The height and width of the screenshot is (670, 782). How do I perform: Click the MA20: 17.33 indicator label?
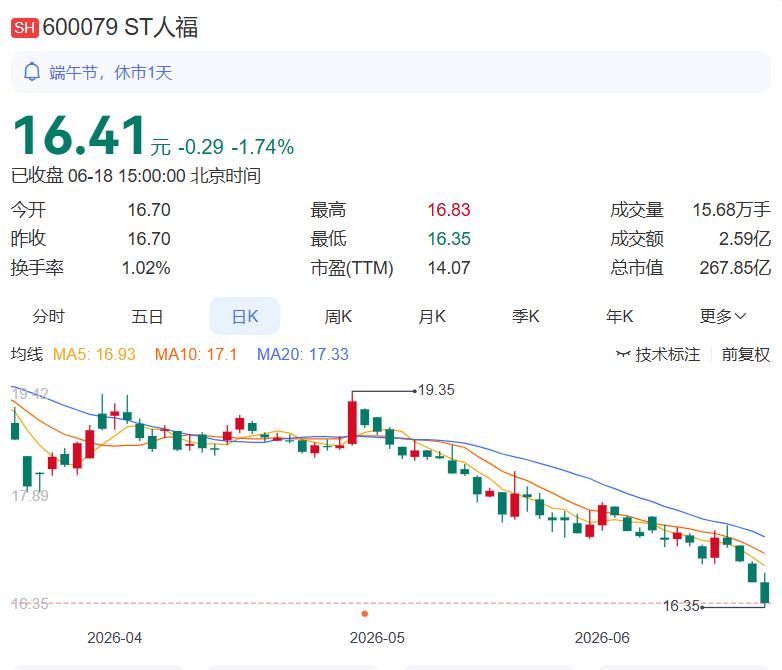pyautogui.click(x=303, y=355)
